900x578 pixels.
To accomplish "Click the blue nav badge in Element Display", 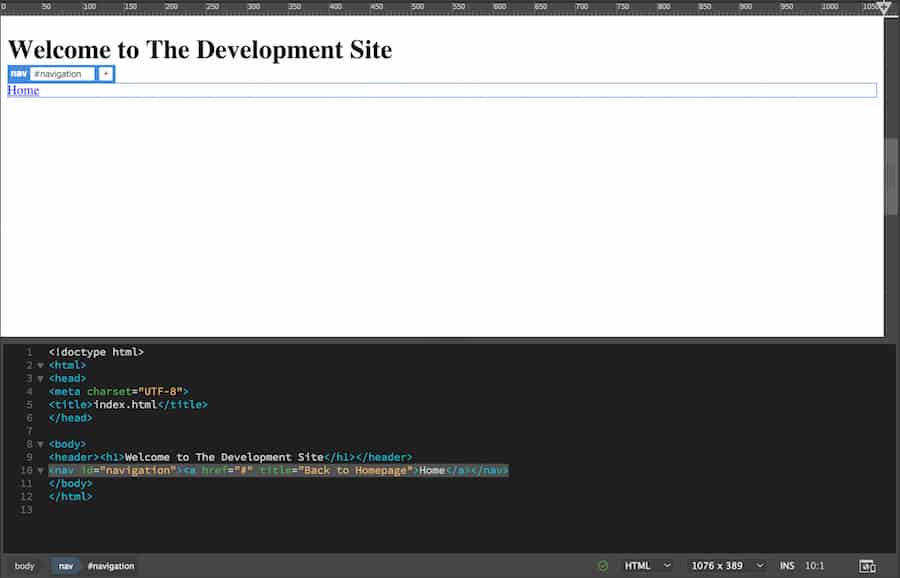I will click(x=18, y=73).
